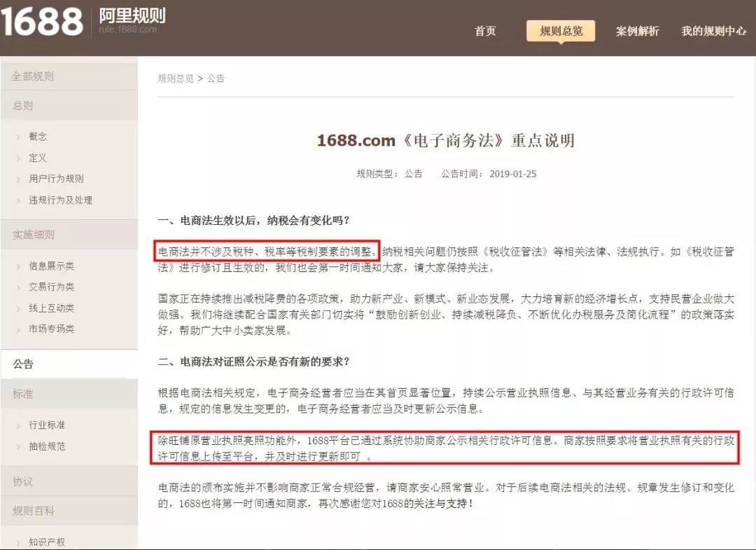
Task: Click the arrow beside 行业标准
Action: 19,425
